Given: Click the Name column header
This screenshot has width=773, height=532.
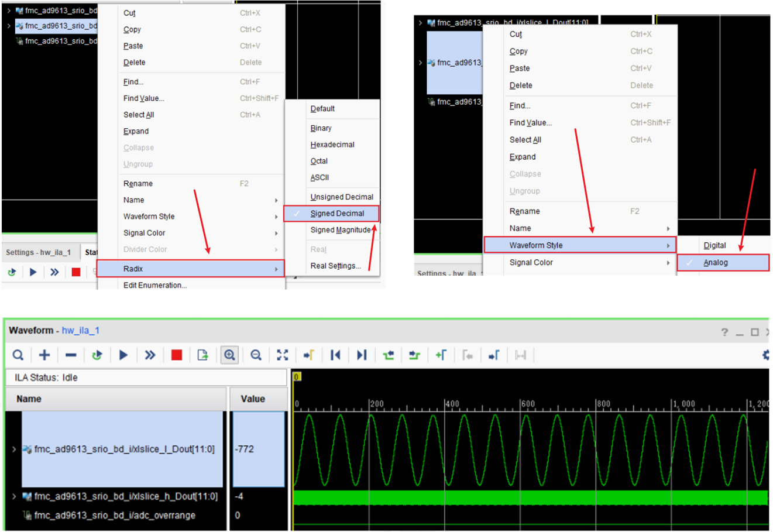Looking at the screenshot, I should pyautogui.click(x=116, y=399).
